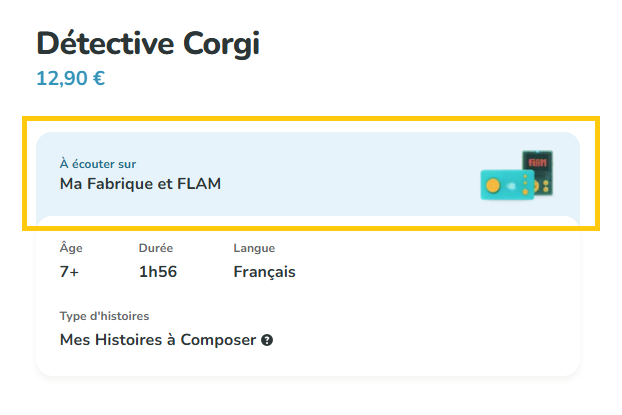
Task: Select the Détective Corgi title
Action: (148, 44)
